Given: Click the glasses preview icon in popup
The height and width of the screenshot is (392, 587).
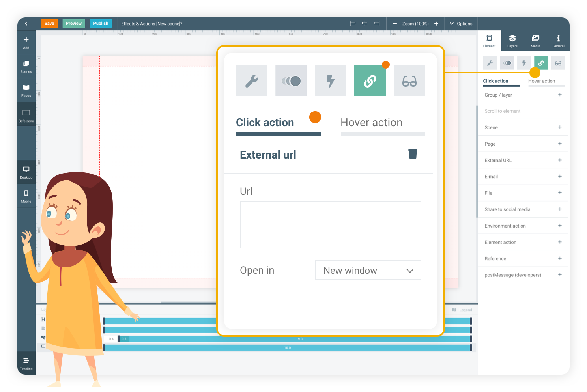Looking at the screenshot, I should point(409,81).
